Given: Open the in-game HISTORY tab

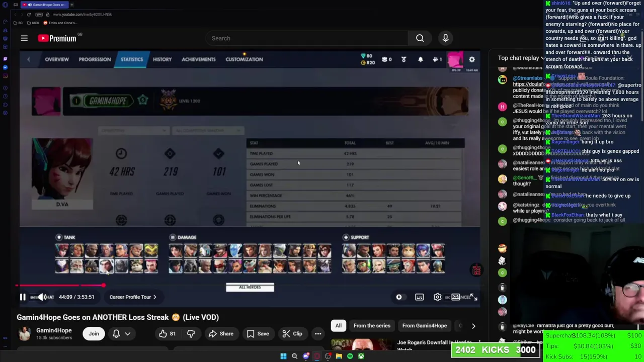Looking at the screenshot, I should pos(162,59).
